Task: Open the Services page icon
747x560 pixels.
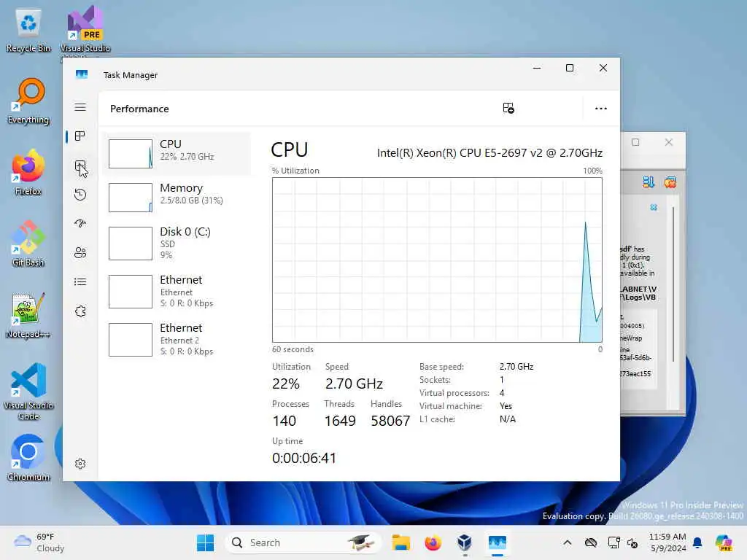Action: click(80, 311)
